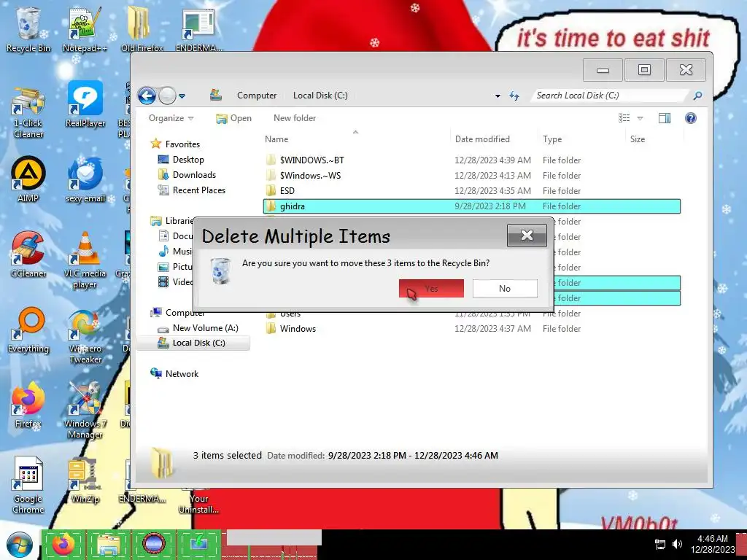Open the Organize menu
This screenshot has width=747, height=560.
[x=171, y=118]
